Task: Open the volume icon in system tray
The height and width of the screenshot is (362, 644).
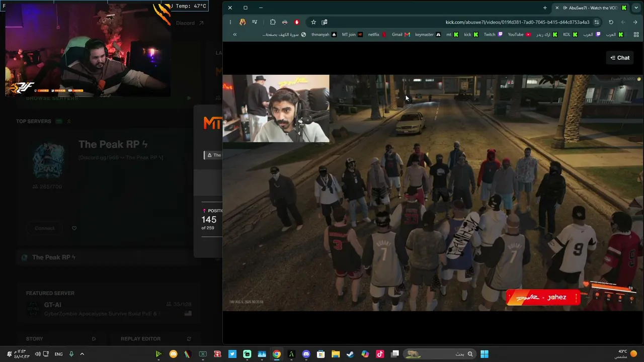Action: click(x=37, y=354)
